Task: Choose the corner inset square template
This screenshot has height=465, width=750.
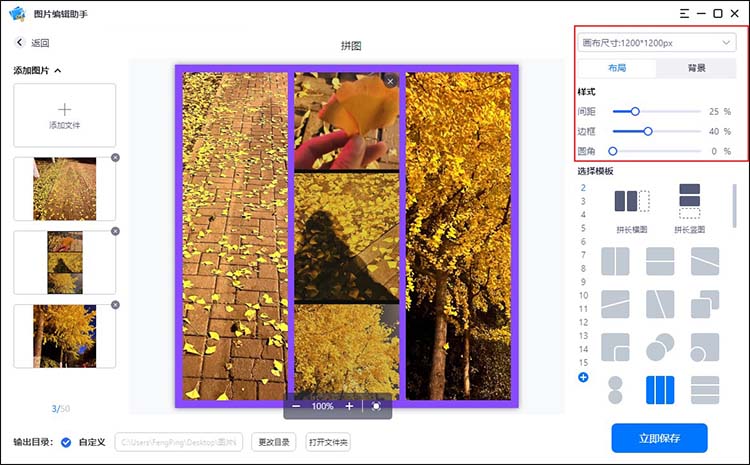Action: coord(615,347)
